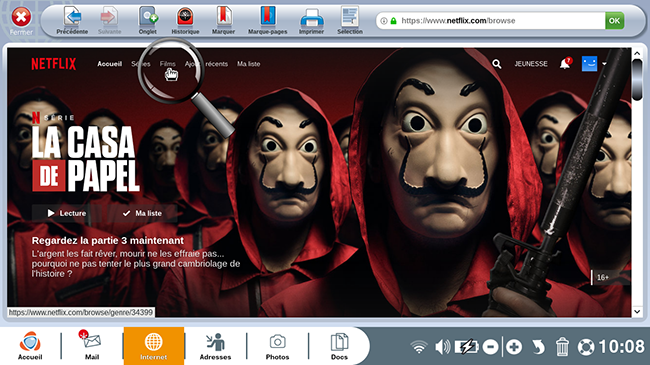Click the site info icon in the address bar
This screenshot has height=365, width=650.
[x=384, y=21]
